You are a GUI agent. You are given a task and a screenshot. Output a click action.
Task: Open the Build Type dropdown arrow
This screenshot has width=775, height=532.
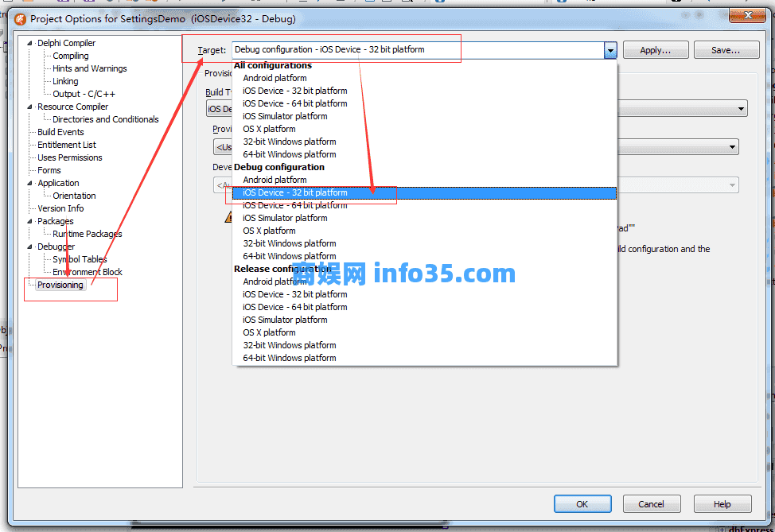pyautogui.click(x=741, y=109)
